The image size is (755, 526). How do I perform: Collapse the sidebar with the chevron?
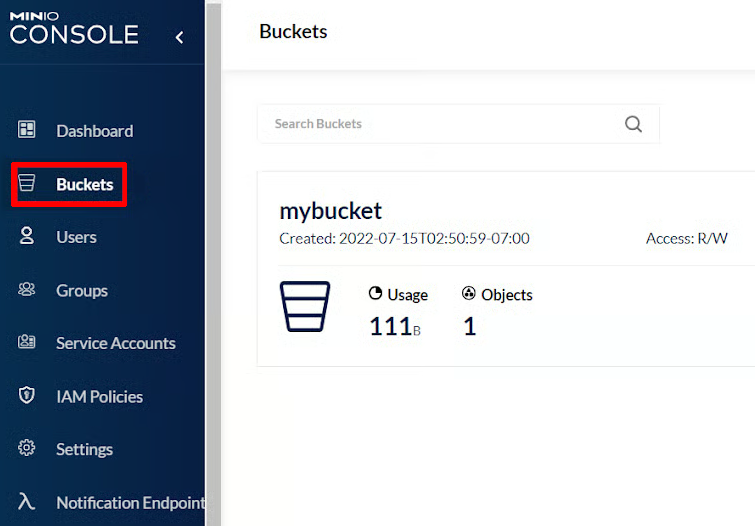click(x=179, y=37)
